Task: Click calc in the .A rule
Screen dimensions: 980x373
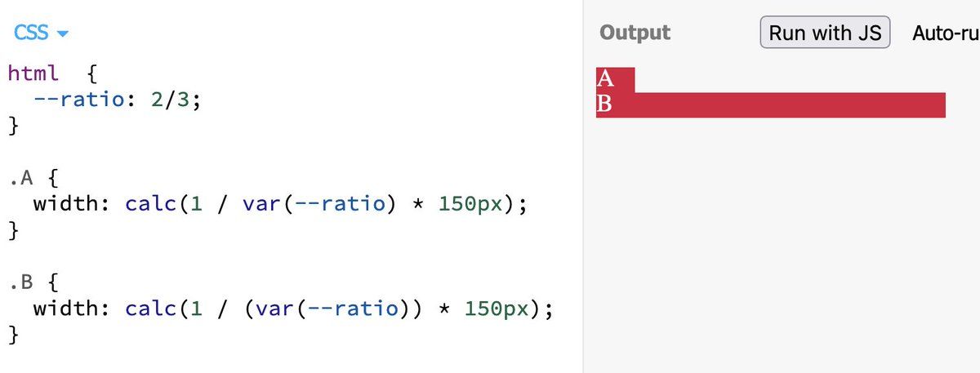Action: [152, 205]
